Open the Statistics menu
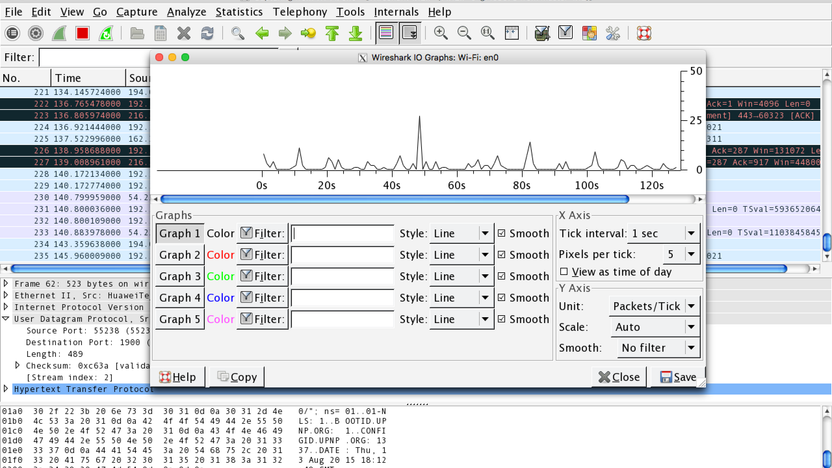The width and height of the screenshot is (832, 468). pyautogui.click(x=239, y=12)
